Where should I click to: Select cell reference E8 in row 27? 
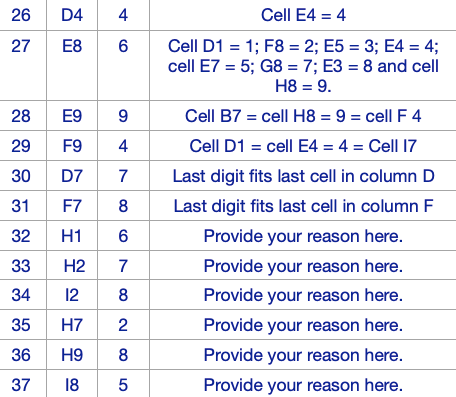pyautogui.click(x=72, y=46)
